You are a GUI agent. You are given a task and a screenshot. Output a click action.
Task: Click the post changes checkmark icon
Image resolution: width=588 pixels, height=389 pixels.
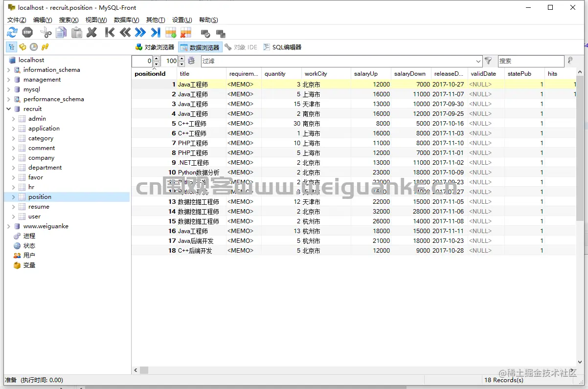pyautogui.click(x=205, y=34)
